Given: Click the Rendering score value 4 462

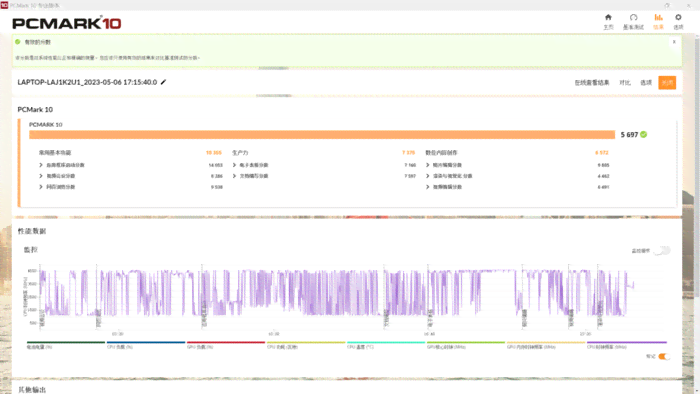Looking at the screenshot, I should click(x=603, y=176).
